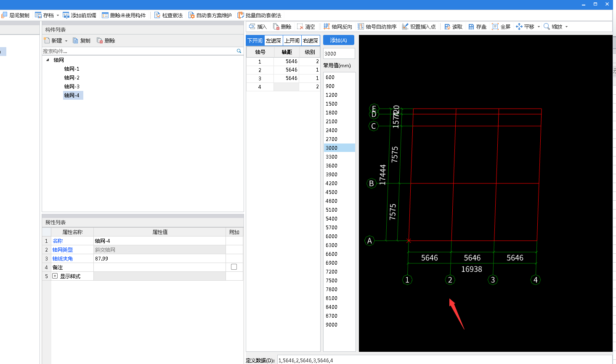Toggle the 备注 附加 checkbox
Viewport: 616px width, 364px height.
[234, 267]
